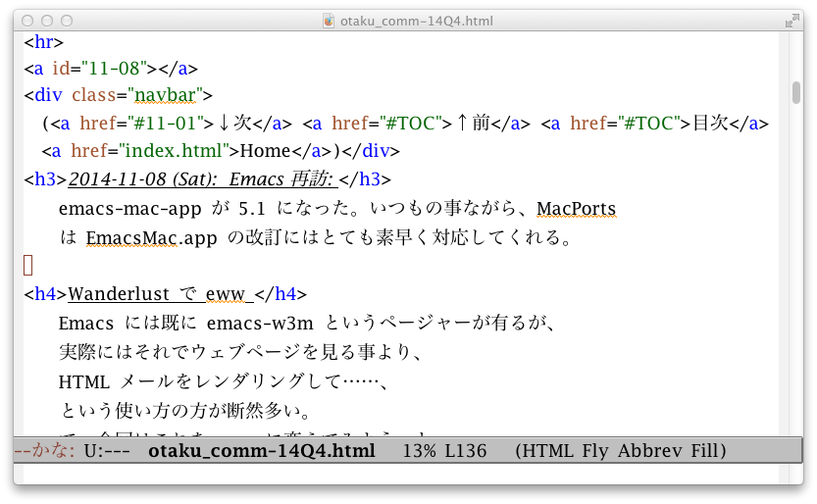The image size is (817, 504).
Task: Click the text ↓次 in navbar line
Action: click(x=235, y=124)
